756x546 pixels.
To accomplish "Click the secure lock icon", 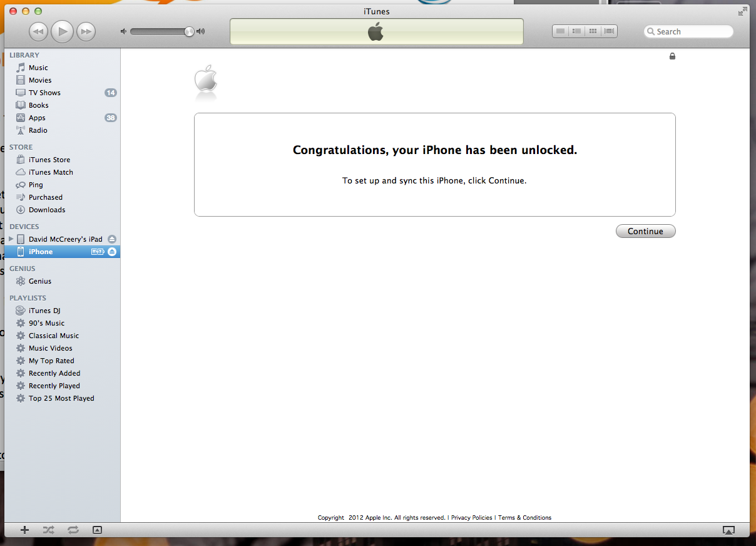I will pos(672,56).
